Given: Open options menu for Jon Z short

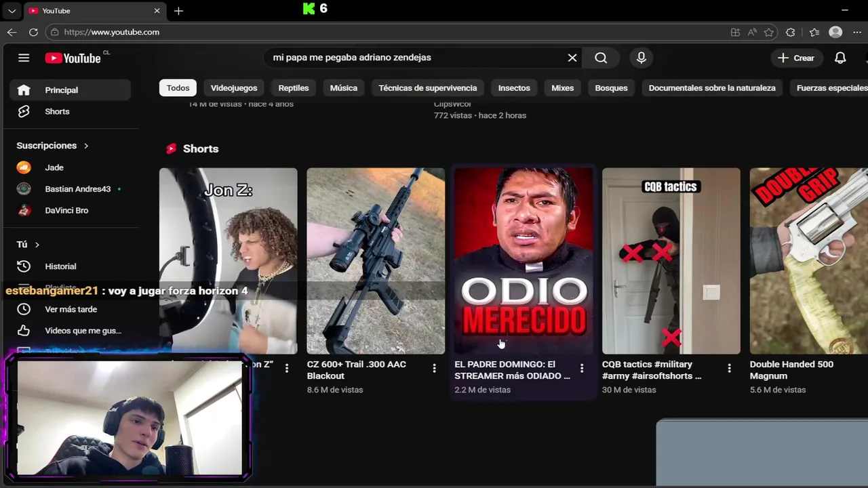Looking at the screenshot, I should [287, 368].
